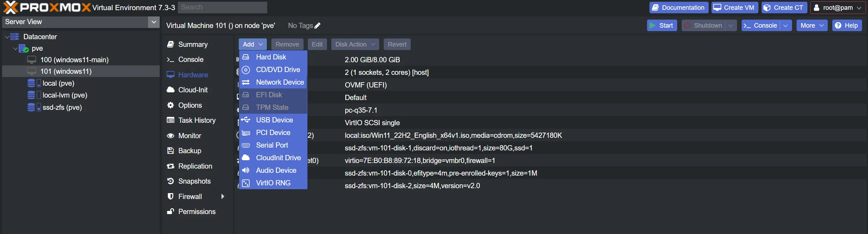This screenshot has height=234, width=868.
Task: Open the Disk Action dropdown
Action: click(x=355, y=44)
